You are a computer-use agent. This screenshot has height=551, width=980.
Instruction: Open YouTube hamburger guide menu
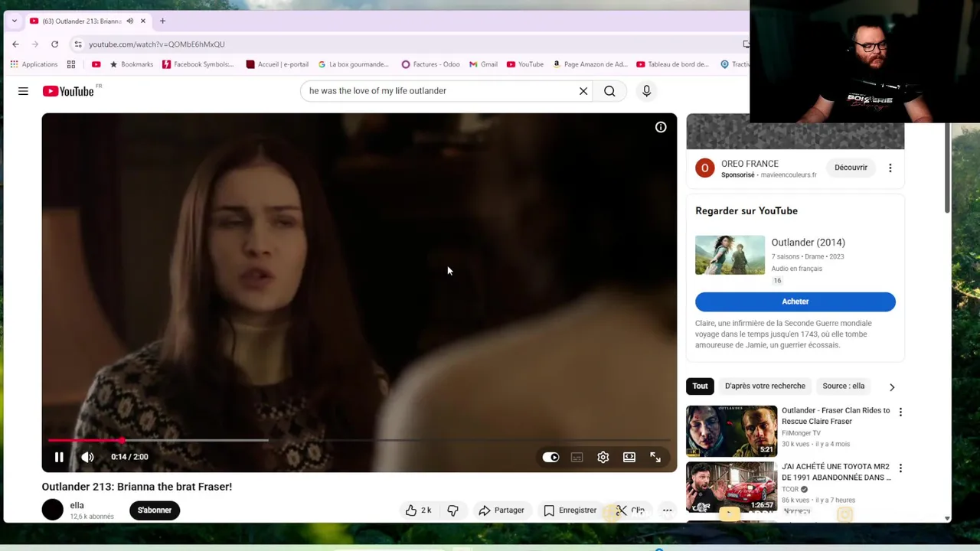(x=23, y=91)
